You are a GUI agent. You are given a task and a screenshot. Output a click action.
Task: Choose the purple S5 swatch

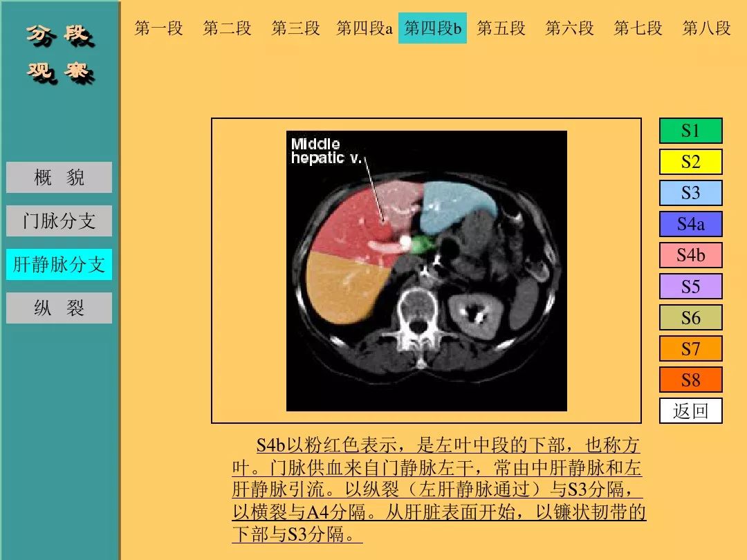(x=690, y=286)
